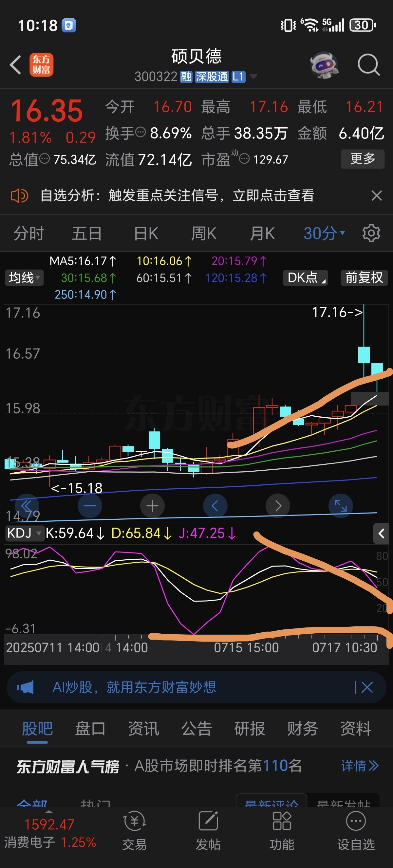Switch to 分时 chart tab
This screenshot has width=393, height=868.
tap(28, 233)
